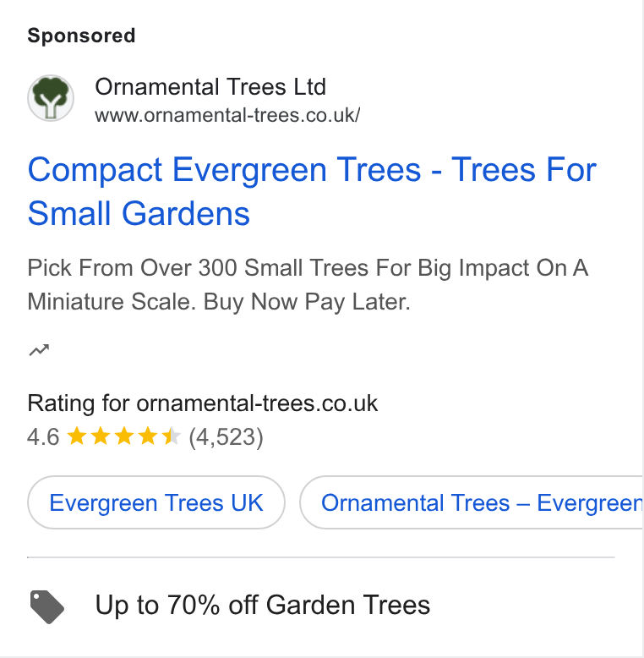The height and width of the screenshot is (658, 644).
Task: Click the second gold rating star
Action: [x=101, y=436]
